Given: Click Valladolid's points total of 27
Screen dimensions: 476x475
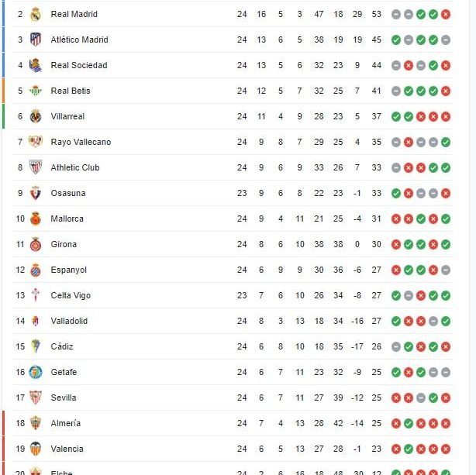Looking at the screenshot, I should (x=377, y=321).
